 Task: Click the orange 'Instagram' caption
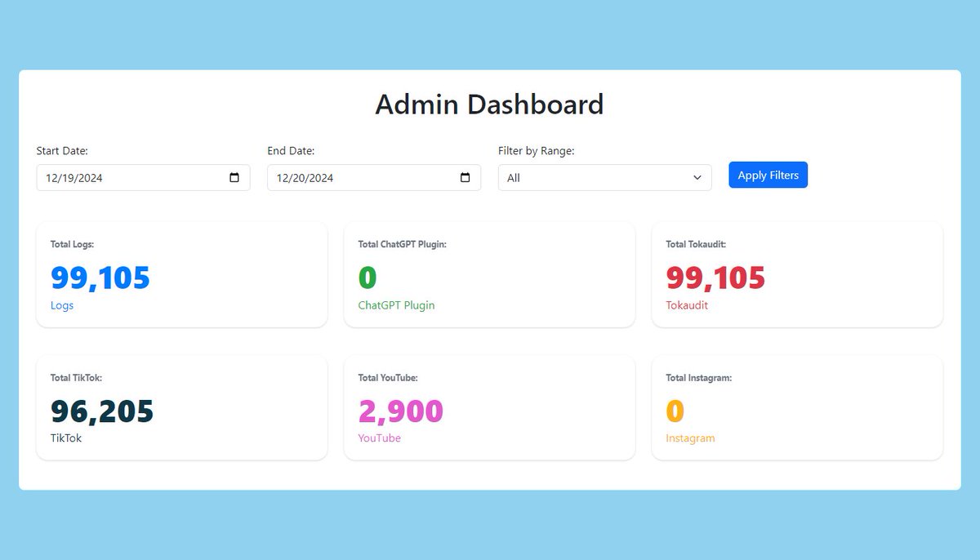pos(690,438)
